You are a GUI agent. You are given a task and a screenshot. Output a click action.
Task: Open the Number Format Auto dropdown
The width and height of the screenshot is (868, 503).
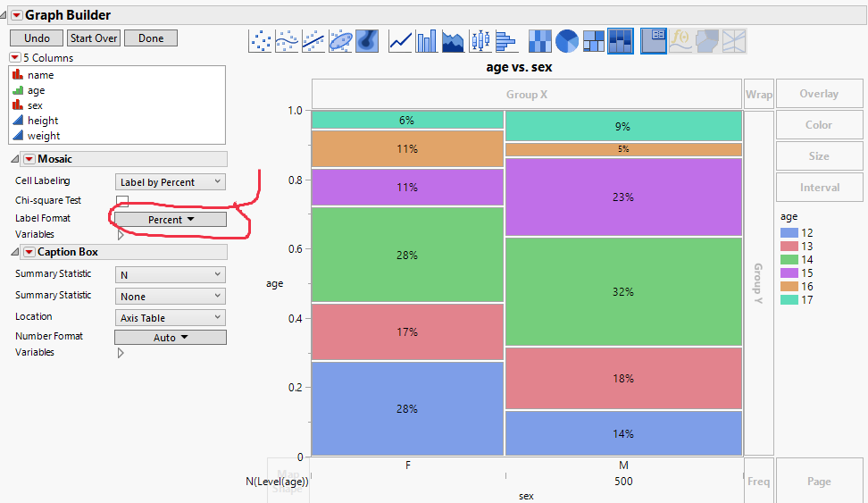click(171, 338)
